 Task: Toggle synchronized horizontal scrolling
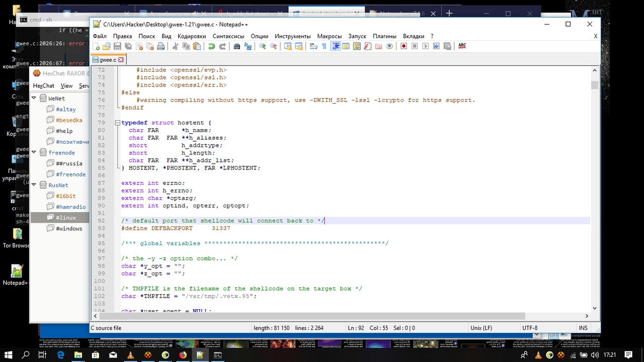(299, 46)
